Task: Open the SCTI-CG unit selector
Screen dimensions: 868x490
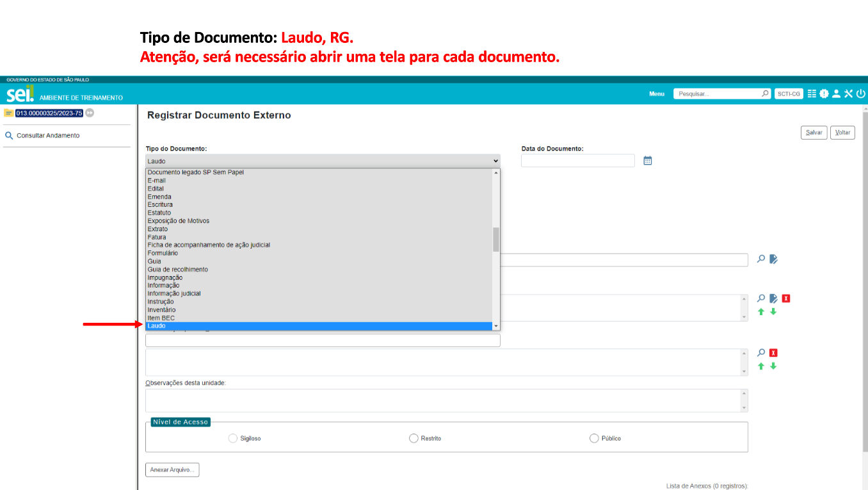Action: (789, 94)
